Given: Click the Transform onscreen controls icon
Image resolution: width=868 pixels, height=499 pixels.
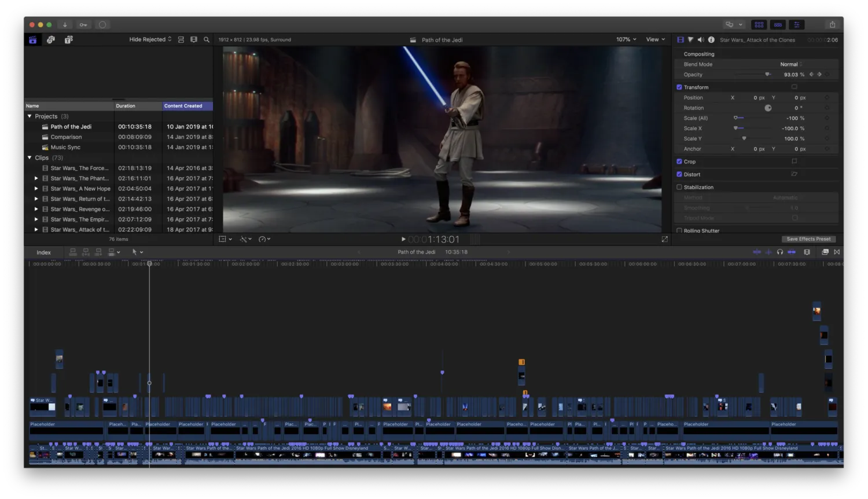Looking at the screenshot, I should [794, 87].
